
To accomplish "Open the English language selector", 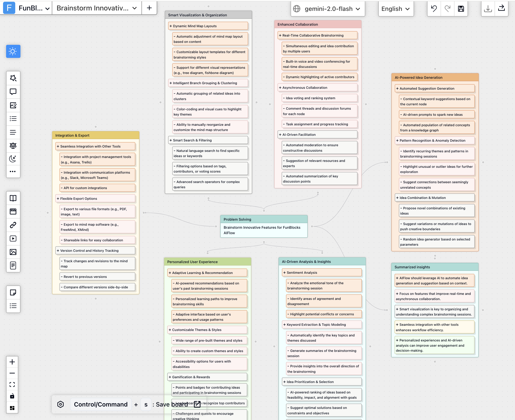I will (396, 8).
